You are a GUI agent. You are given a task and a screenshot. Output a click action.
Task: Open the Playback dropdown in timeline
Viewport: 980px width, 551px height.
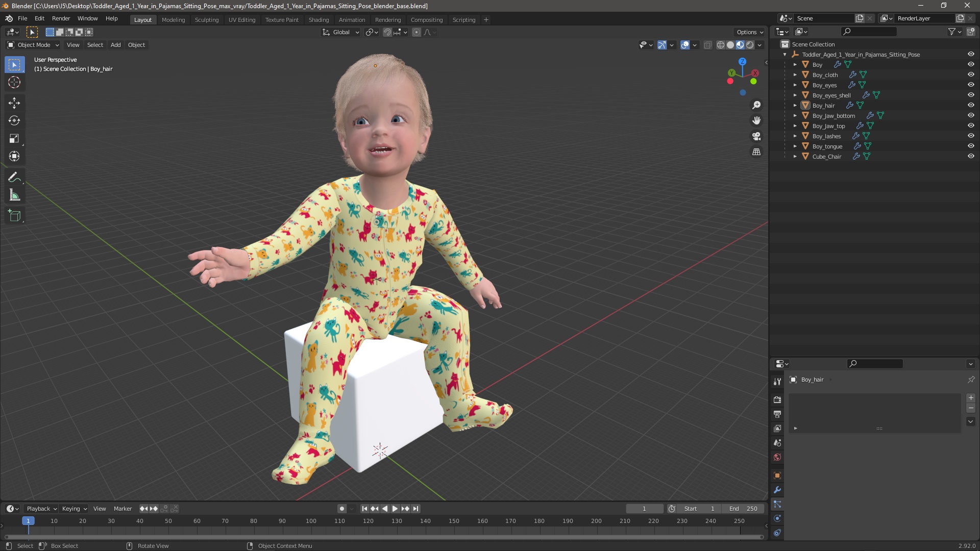41,509
